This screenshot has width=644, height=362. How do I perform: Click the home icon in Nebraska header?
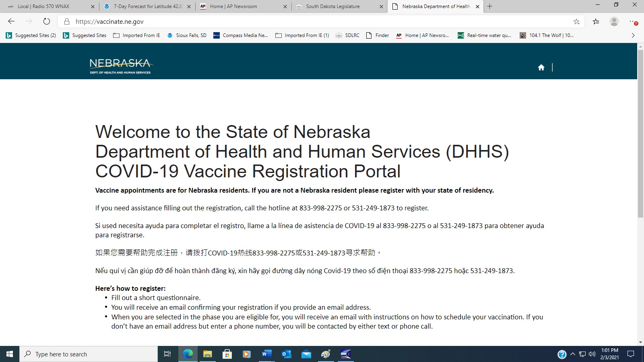(541, 68)
